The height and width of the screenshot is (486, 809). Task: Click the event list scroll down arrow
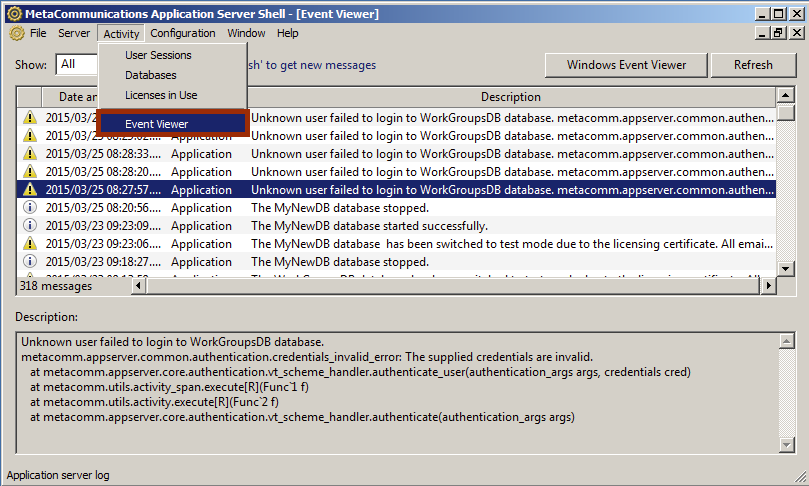[x=785, y=268]
